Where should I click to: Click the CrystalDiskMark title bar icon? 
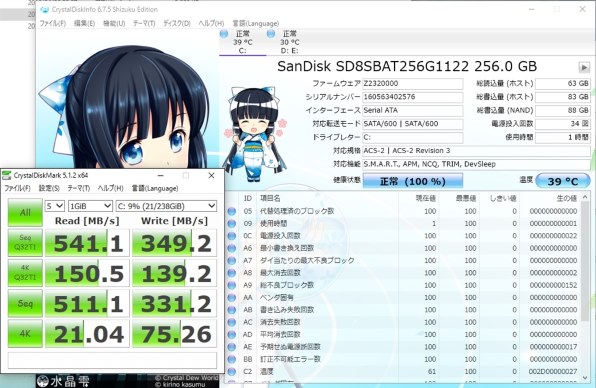point(6,175)
